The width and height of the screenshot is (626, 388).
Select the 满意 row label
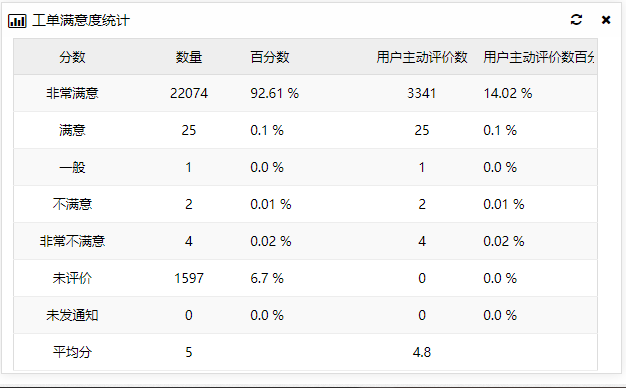[72, 131]
